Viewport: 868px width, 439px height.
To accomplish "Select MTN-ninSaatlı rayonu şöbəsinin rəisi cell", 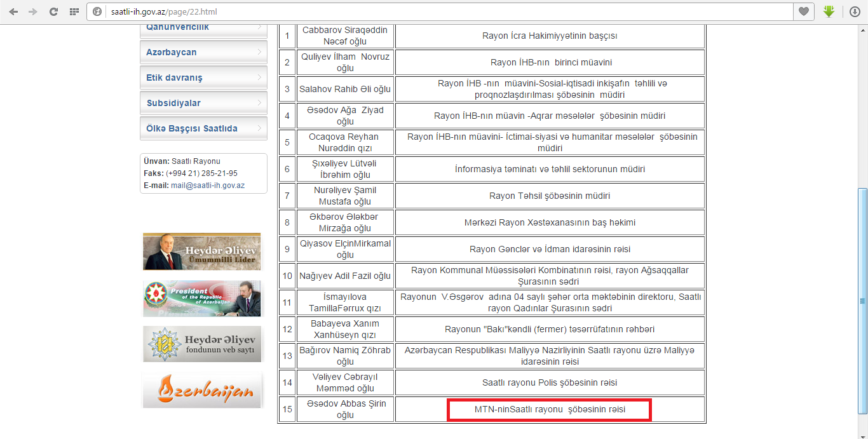I will (550, 409).
